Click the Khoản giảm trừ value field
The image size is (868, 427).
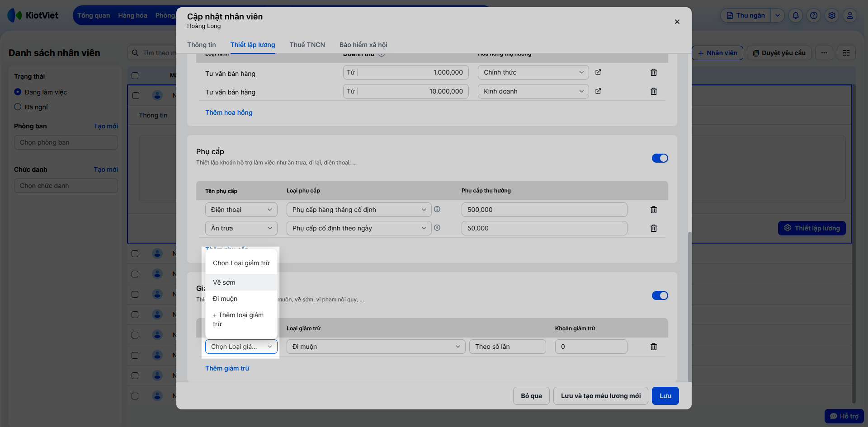(x=591, y=347)
